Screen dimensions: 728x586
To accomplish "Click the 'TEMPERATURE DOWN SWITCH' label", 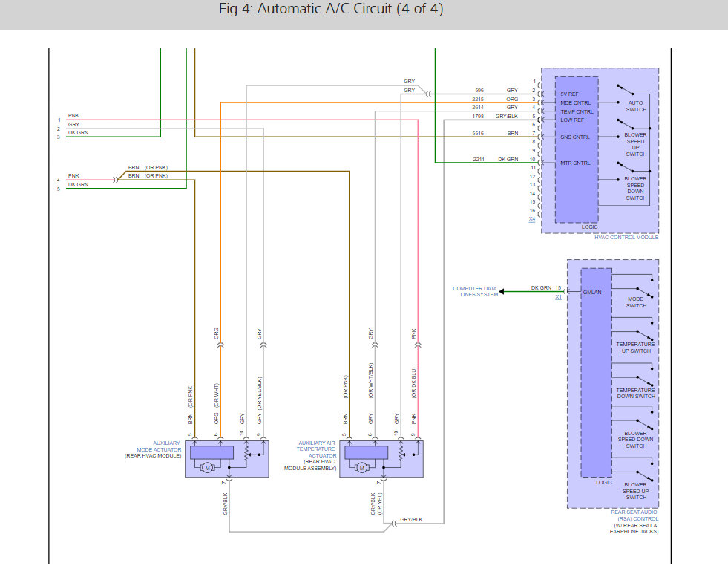I will (635, 393).
